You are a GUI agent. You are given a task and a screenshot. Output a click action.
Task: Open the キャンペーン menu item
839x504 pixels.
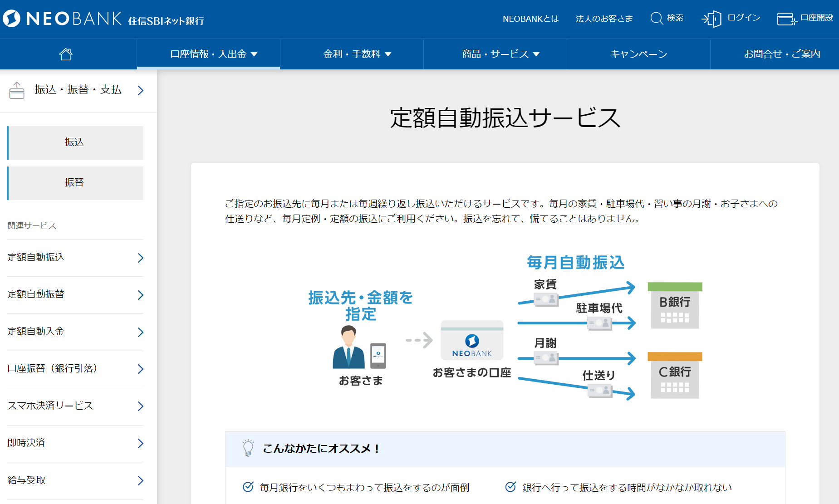(x=638, y=54)
